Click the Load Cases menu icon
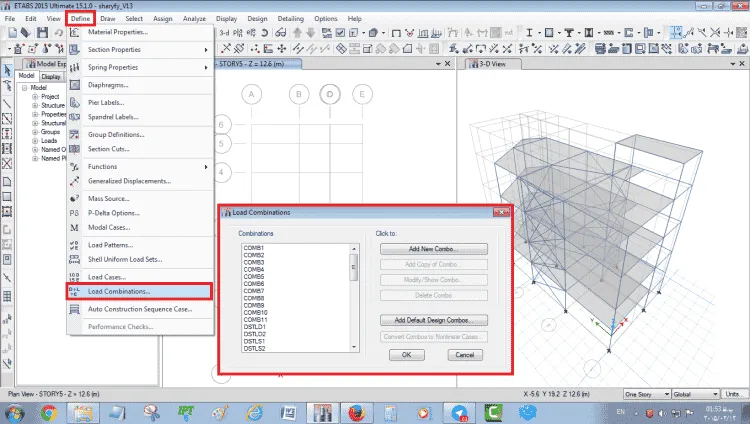The height and width of the screenshot is (424, 750). (75, 277)
